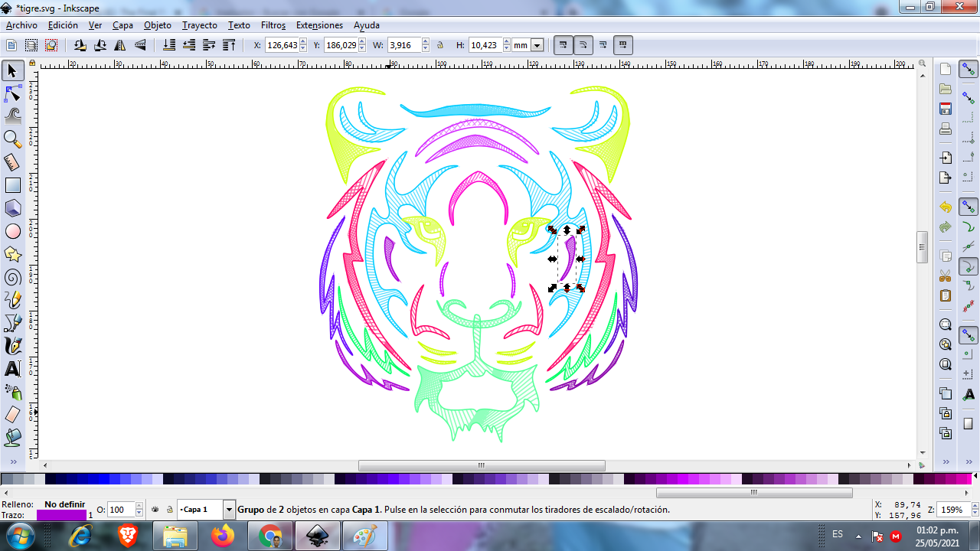Increase Y position with stepper

pos(362,42)
